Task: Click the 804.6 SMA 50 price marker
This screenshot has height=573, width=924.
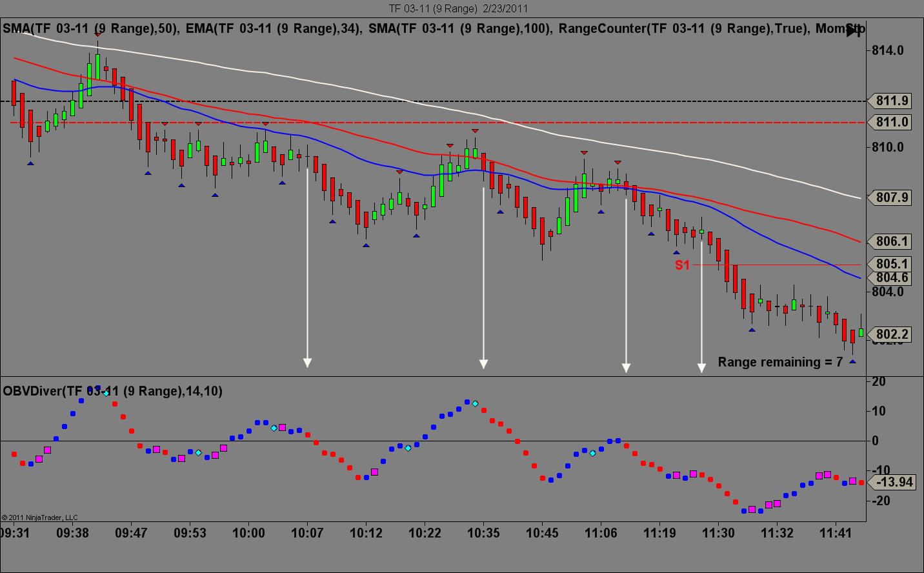Action: [889, 277]
